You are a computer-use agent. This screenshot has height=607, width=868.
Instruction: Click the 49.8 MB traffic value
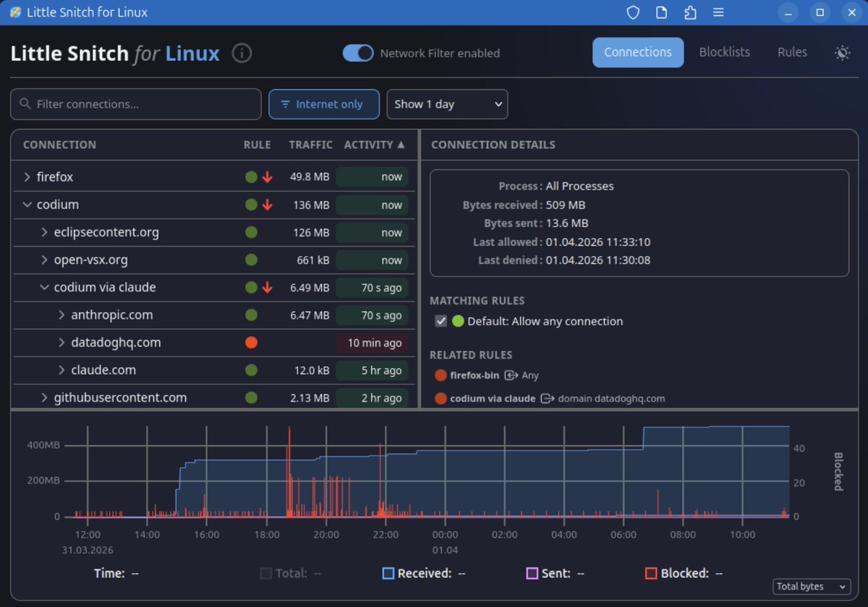coord(310,177)
